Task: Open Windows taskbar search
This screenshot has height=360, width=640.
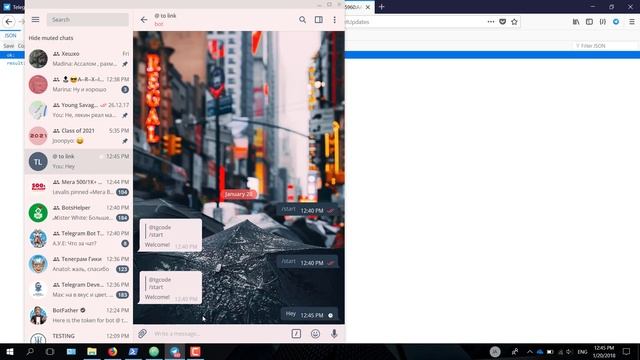Action: click(30, 351)
